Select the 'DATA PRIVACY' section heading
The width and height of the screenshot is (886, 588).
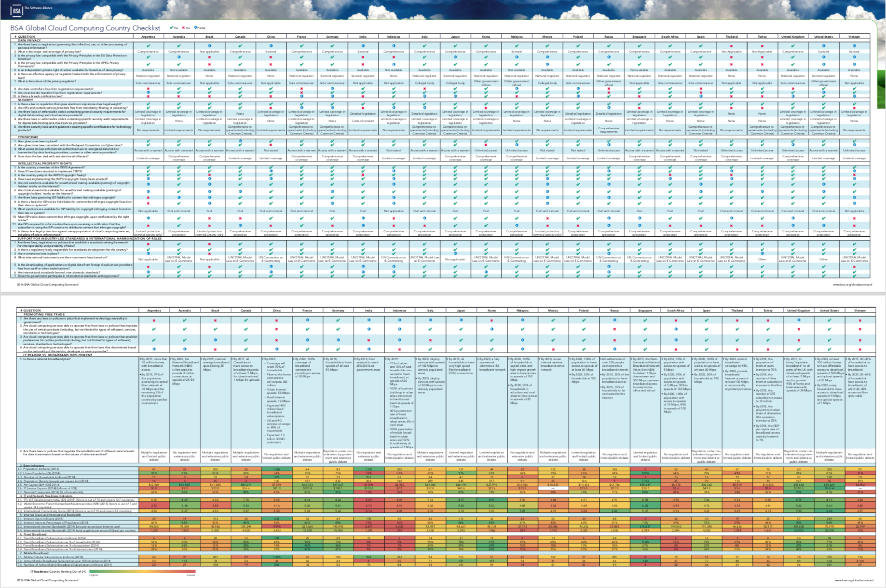pyautogui.click(x=29, y=40)
